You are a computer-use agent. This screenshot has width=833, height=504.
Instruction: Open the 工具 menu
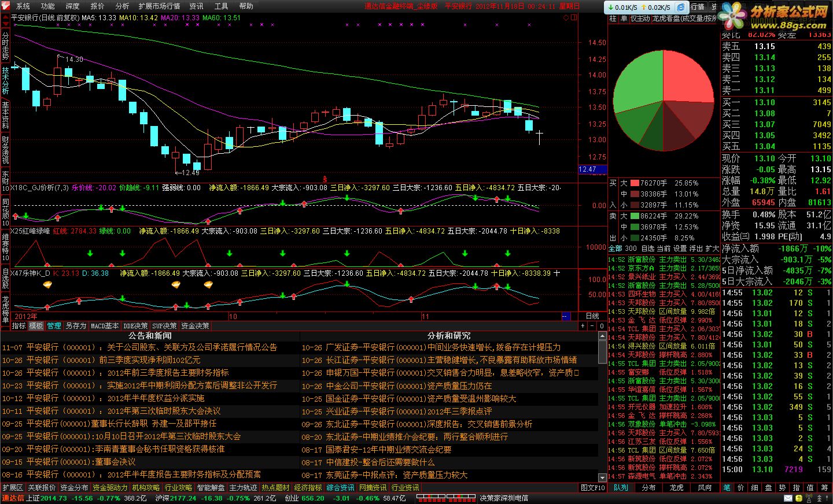point(221,6)
